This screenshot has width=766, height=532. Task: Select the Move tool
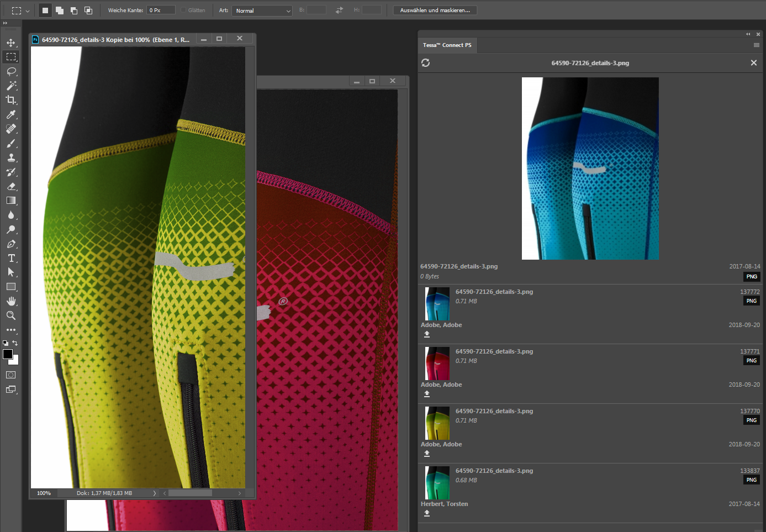click(11, 43)
